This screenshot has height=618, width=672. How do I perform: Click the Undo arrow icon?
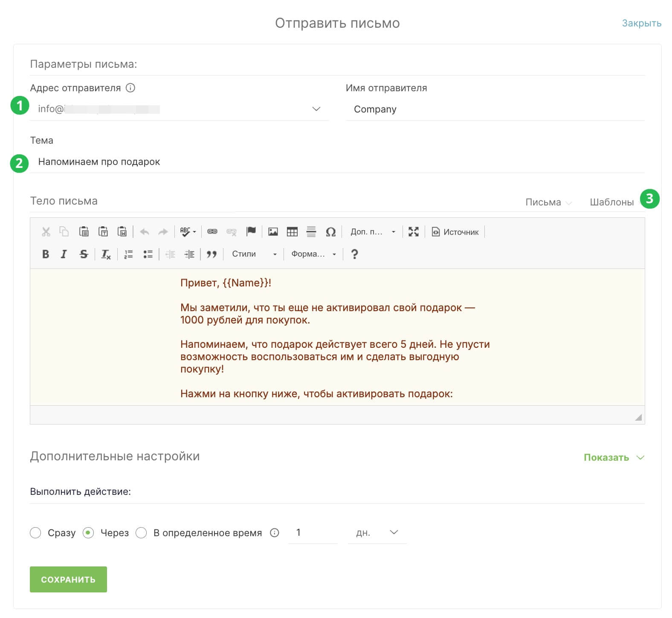tap(145, 232)
